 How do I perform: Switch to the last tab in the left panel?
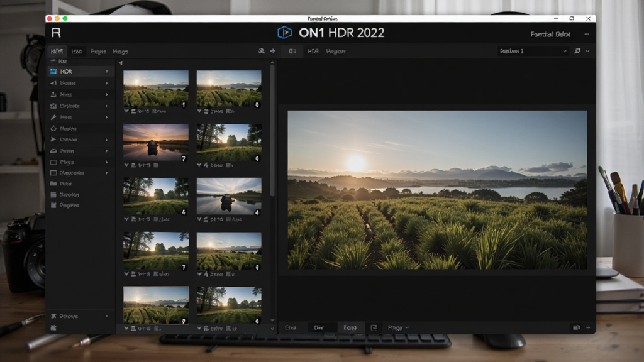(x=120, y=52)
